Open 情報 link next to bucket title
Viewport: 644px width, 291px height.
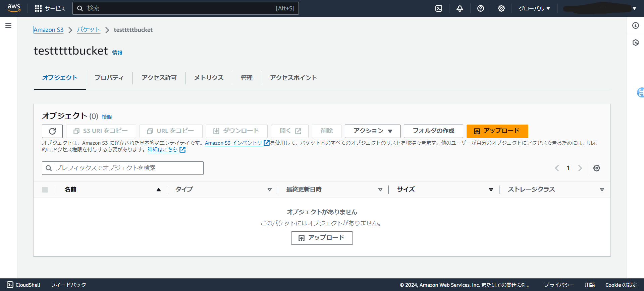pos(117,53)
